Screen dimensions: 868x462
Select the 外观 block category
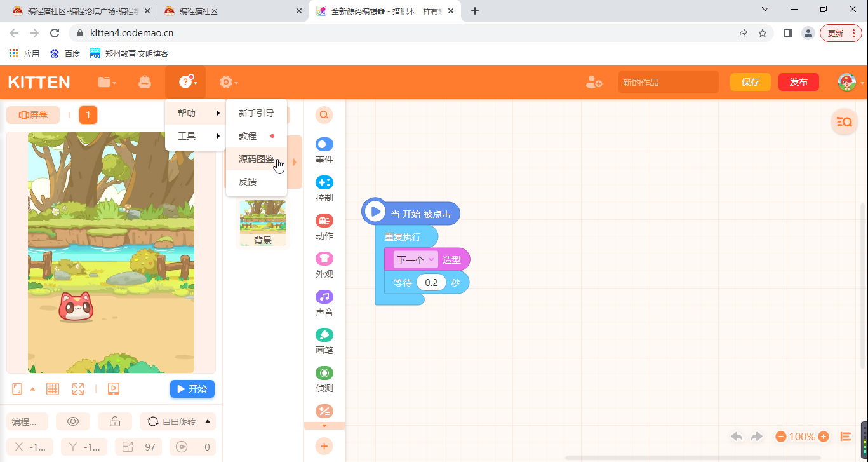pyautogui.click(x=324, y=266)
